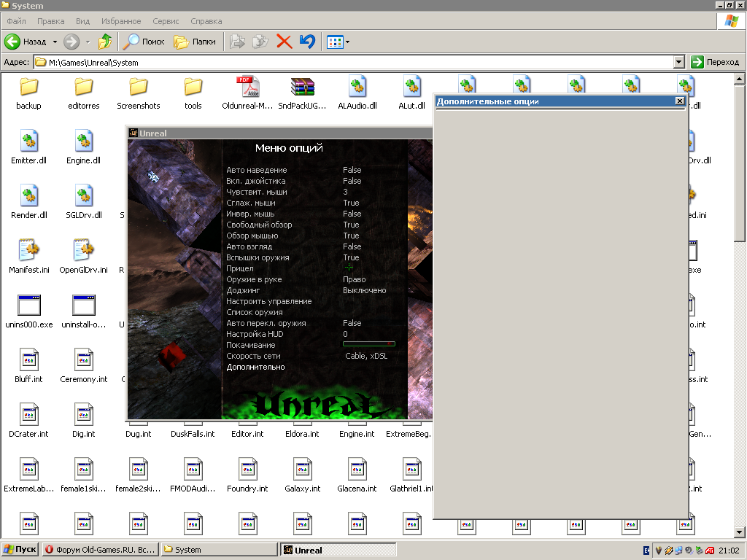Open the Back history dropdown arrow
747x560 pixels.
[x=55, y=42]
